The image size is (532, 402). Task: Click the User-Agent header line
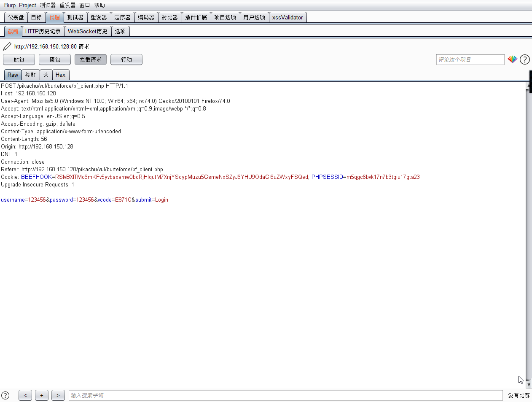click(x=116, y=101)
